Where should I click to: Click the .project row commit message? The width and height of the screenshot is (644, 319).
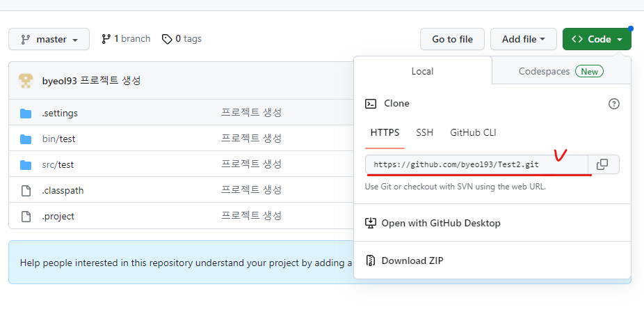pos(251,215)
